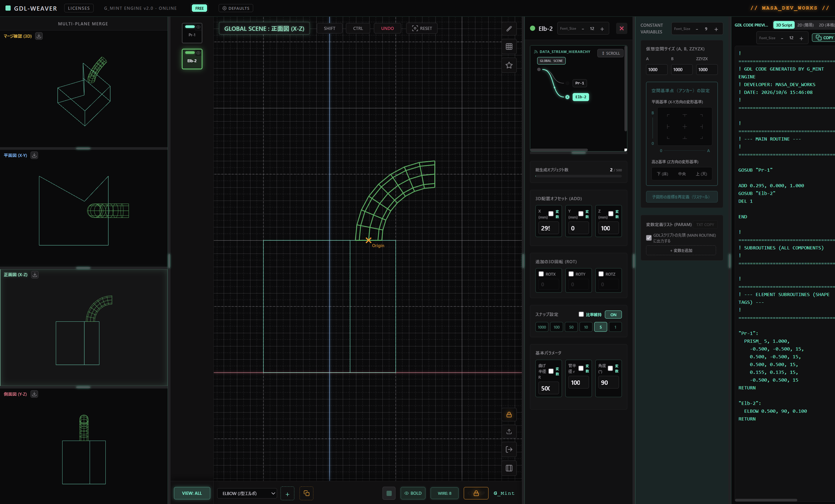
Task: Select the Elb-2 node in hierarchy
Action: [x=580, y=97]
